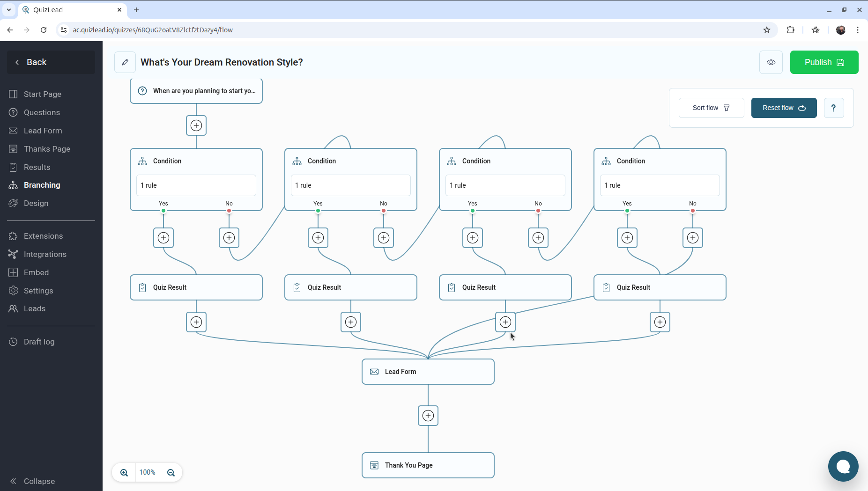Open the Sort flow filter

[x=711, y=108]
